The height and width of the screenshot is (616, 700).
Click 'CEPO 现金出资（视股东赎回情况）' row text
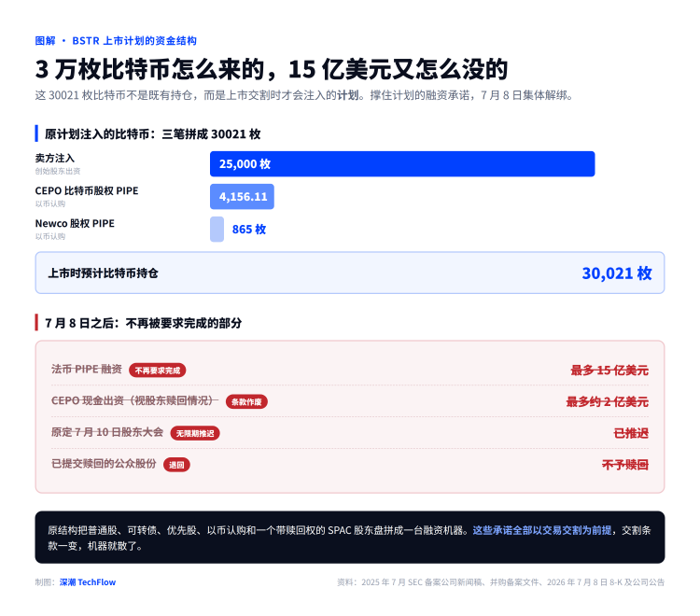tap(134, 400)
